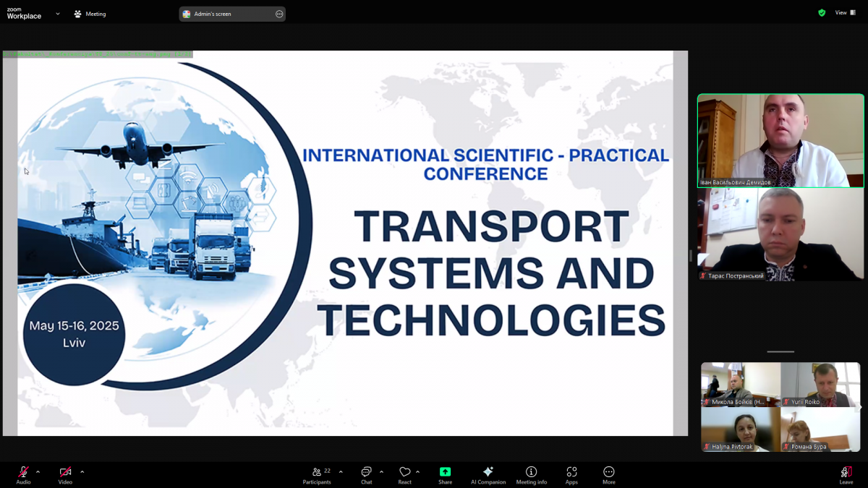
Task: Switch to the Meeting tab
Action: (x=90, y=14)
